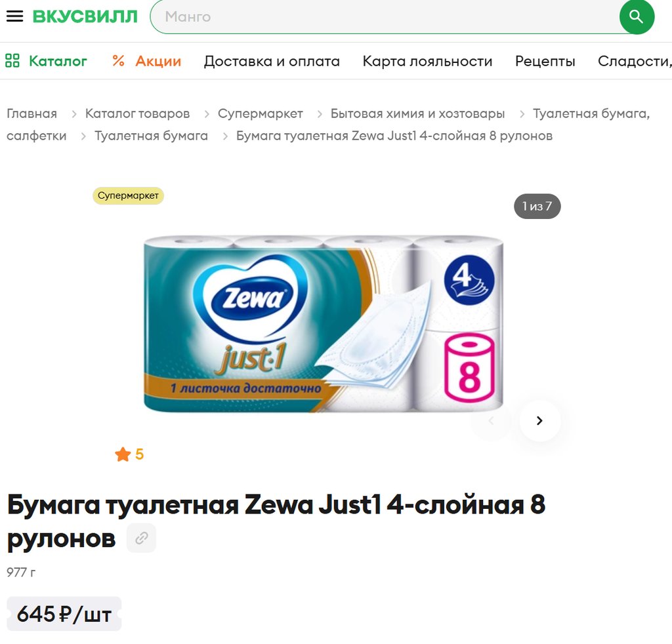This screenshot has width=672, height=644.
Task: Open the Рецепты section
Action: pos(545,61)
